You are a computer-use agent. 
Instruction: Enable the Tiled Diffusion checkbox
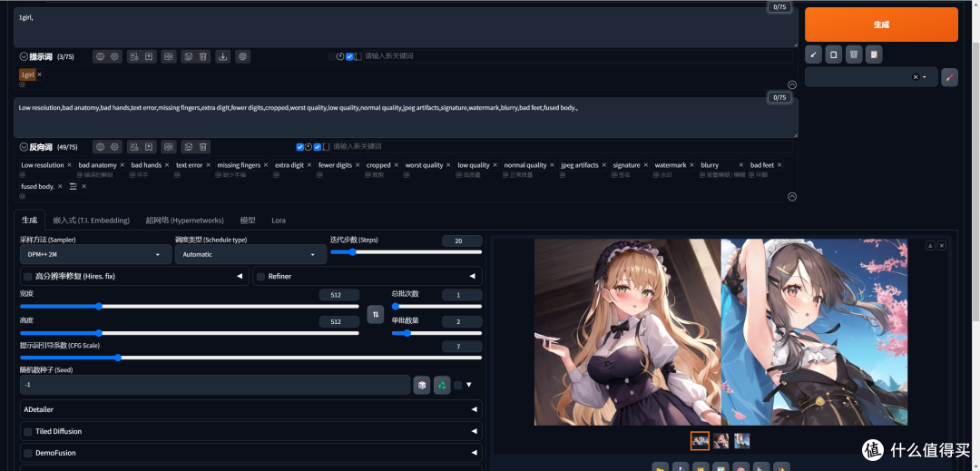coord(27,431)
